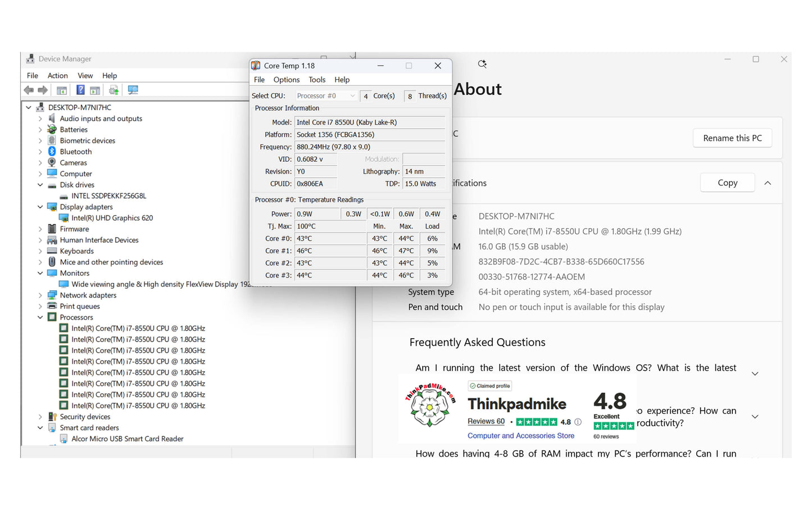The width and height of the screenshot is (812, 510).
Task: Click the Scan for hardware changes icon
Action: pyautogui.click(x=133, y=90)
